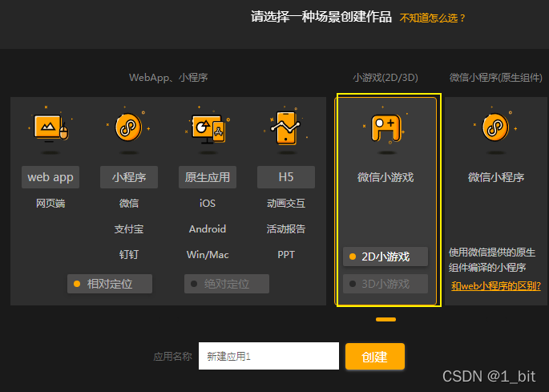Select the 3D小游戏 radio option
Image resolution: width=549 pixels, height=392 pixels.
coord(386,284)
